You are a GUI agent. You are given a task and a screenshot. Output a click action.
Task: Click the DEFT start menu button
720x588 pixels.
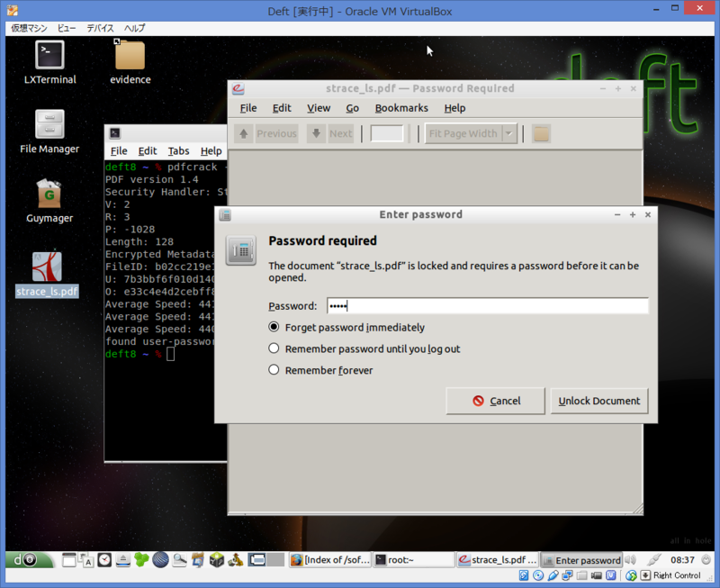(29, 560)
